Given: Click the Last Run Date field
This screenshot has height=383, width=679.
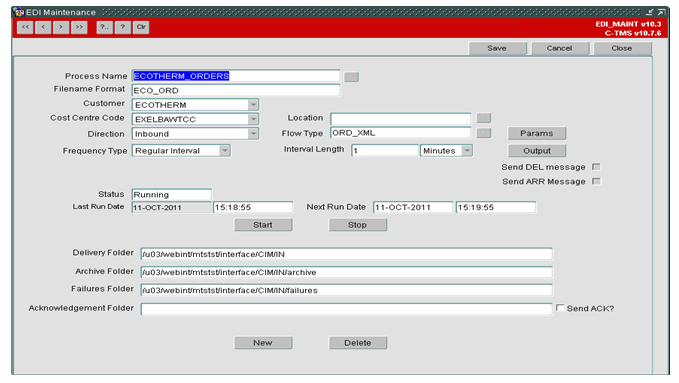Looking at the screenshot, I should [x=171, y=208].
